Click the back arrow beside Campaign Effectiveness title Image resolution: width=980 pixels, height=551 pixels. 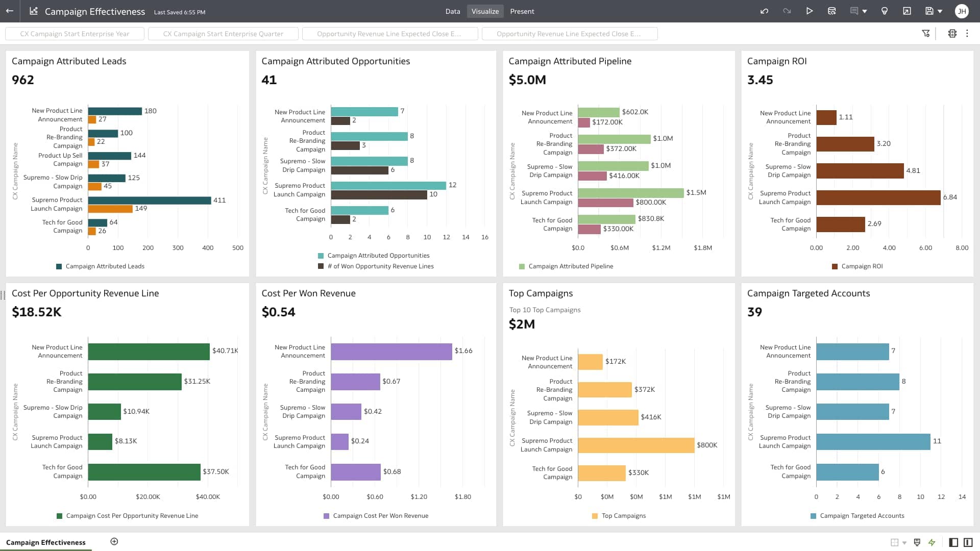point(9,11)
